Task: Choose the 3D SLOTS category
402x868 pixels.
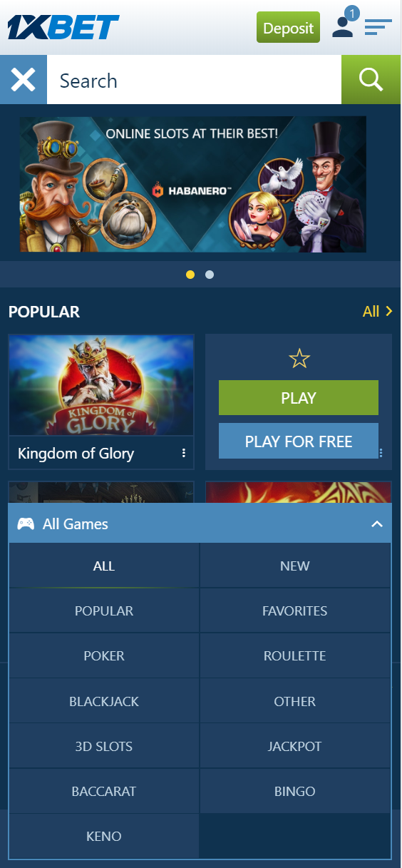Action: tap(104, 747)
